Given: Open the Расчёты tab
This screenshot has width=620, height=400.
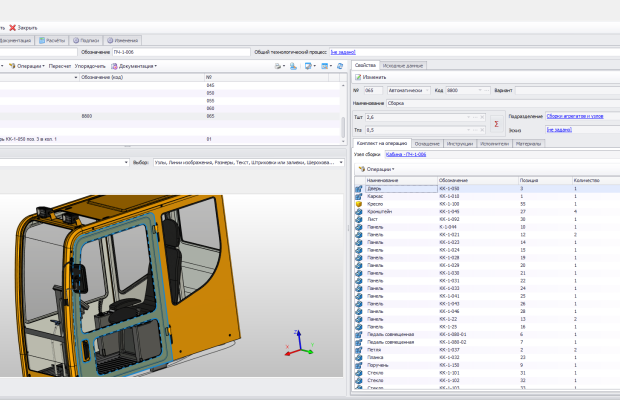Looking at the screenshot, I should (x=52, y=40).
